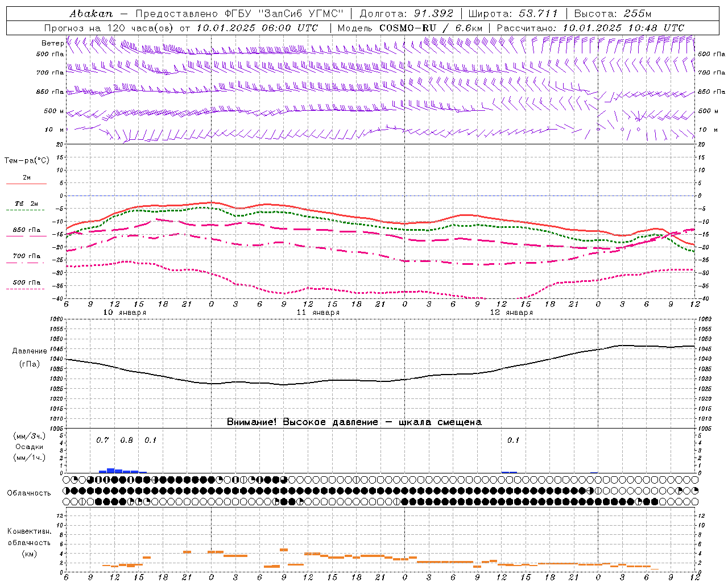Click the '(мм/3ч.)' precipitation unit label

tap(30, 436)
